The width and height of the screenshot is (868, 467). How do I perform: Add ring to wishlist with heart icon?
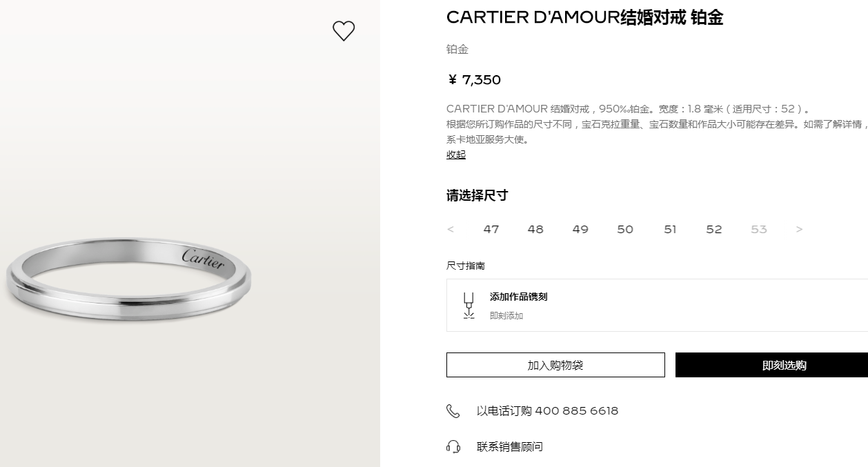click(x=344, y=31)
